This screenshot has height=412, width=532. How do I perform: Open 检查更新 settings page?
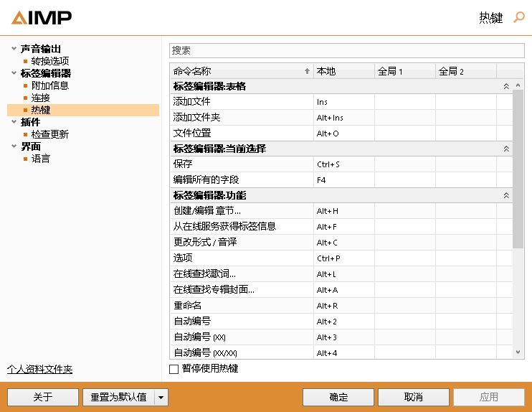coord(50,134)
